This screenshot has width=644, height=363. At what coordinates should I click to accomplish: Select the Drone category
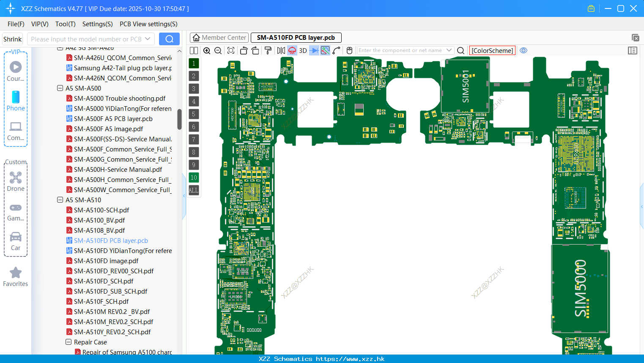16,181
